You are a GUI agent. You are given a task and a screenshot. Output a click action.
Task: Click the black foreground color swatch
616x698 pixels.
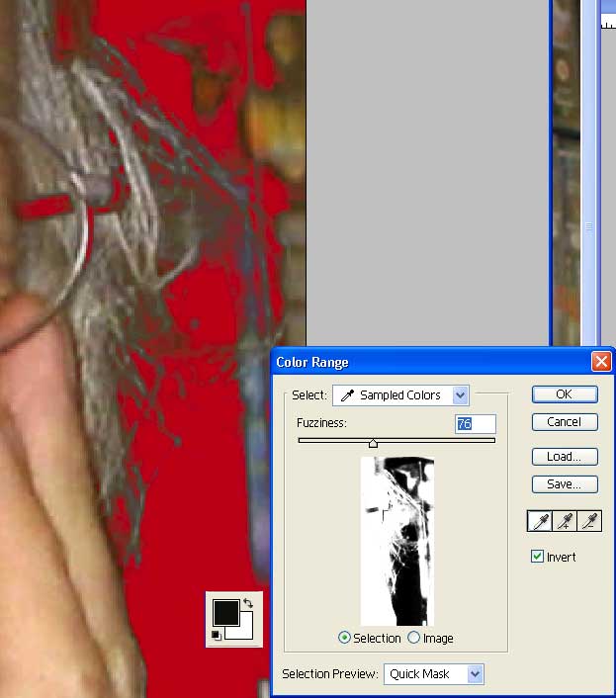[226, 613]
